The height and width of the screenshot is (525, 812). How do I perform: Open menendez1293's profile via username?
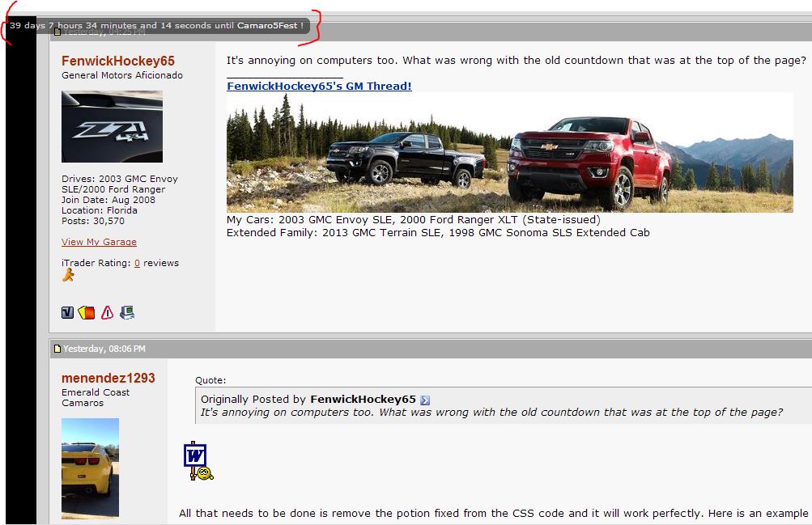[108, 378]
